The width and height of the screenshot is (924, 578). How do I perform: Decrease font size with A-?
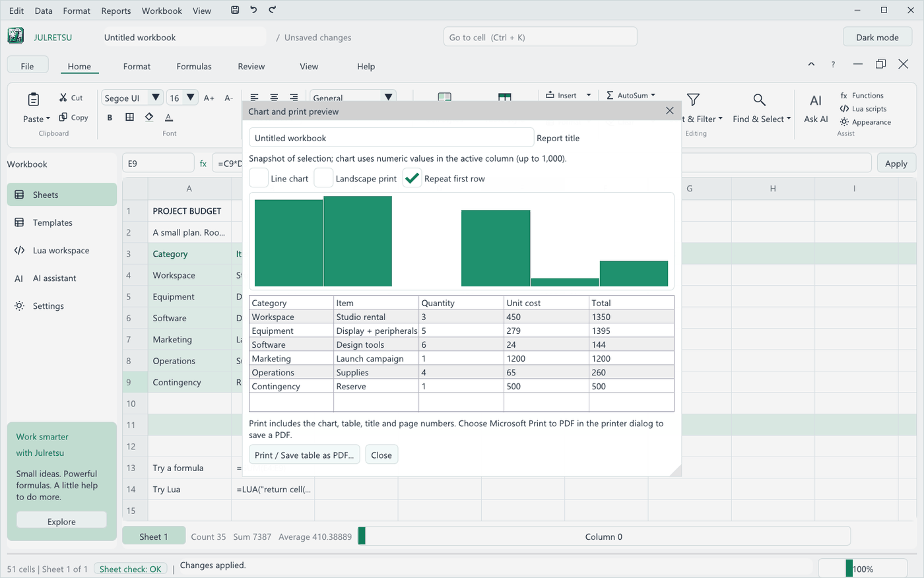pos(228,98)
